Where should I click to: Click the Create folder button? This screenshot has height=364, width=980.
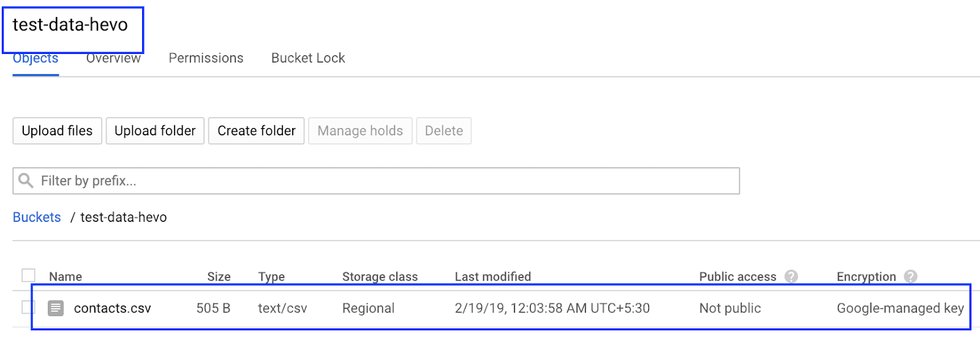[256, 131]
